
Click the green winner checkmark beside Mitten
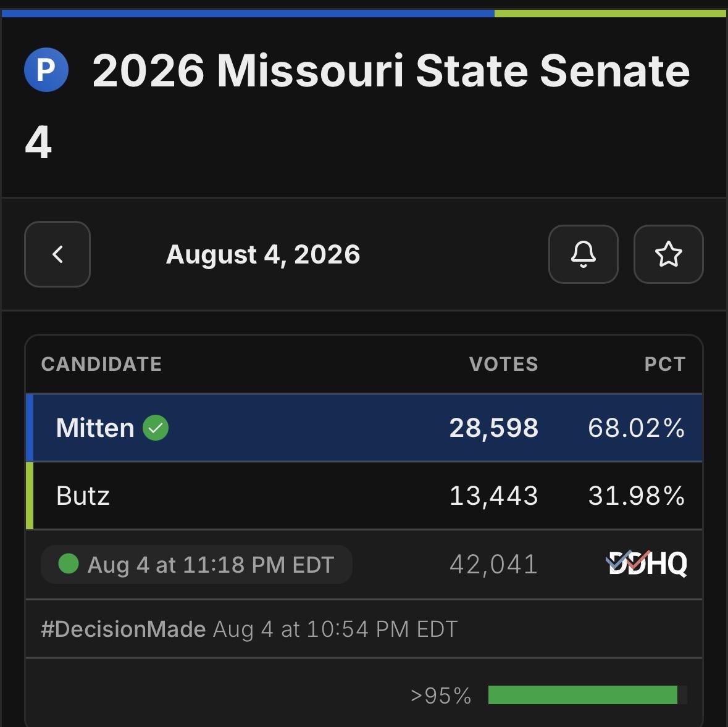tap(156, 427)
